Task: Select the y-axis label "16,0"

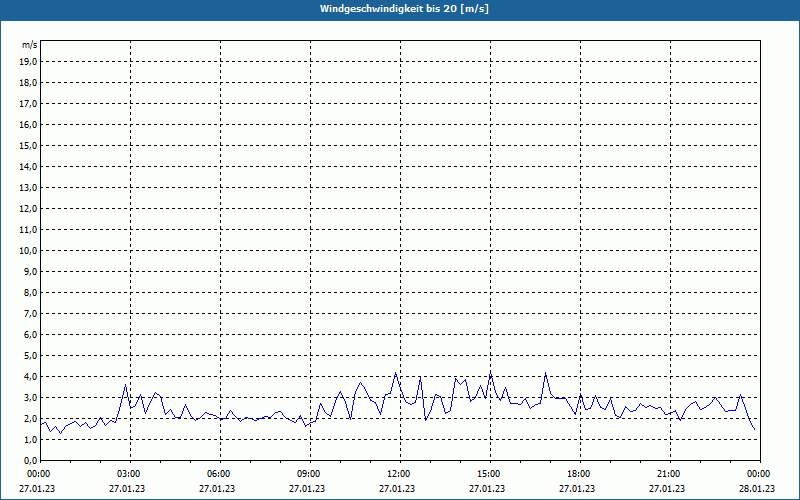Action: (x=29, y=124)
